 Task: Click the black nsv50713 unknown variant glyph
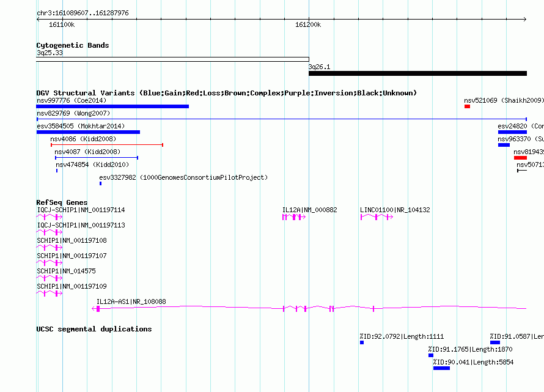tap(522, 171)
